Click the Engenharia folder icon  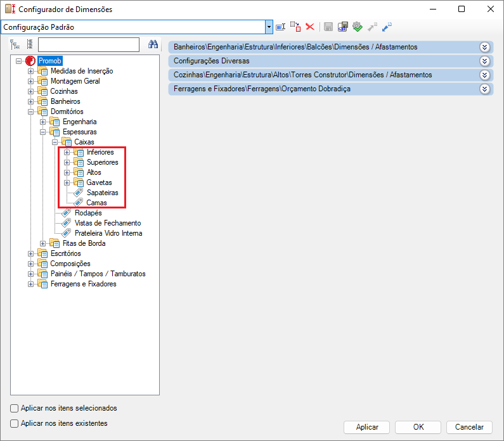tap(55, 122)
